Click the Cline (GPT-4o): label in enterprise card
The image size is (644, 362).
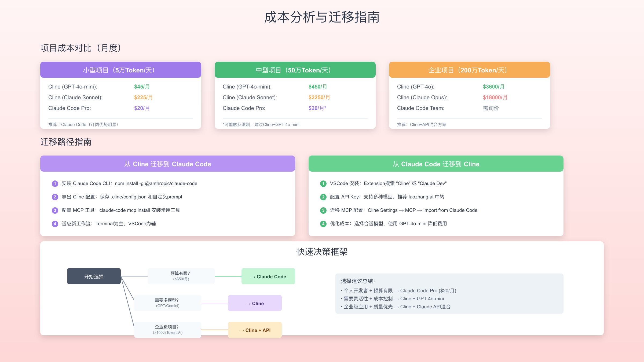click(416, 87)
